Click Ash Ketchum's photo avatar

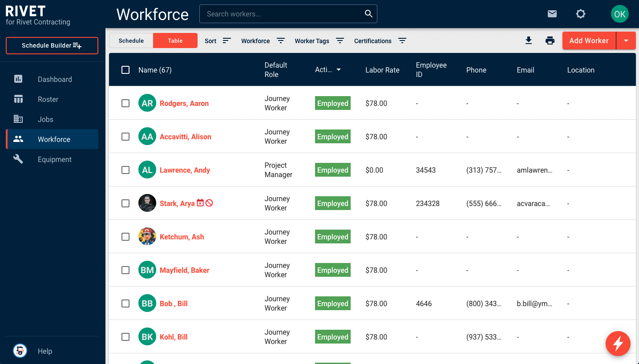pyautogui.click(x=147, y=237)
